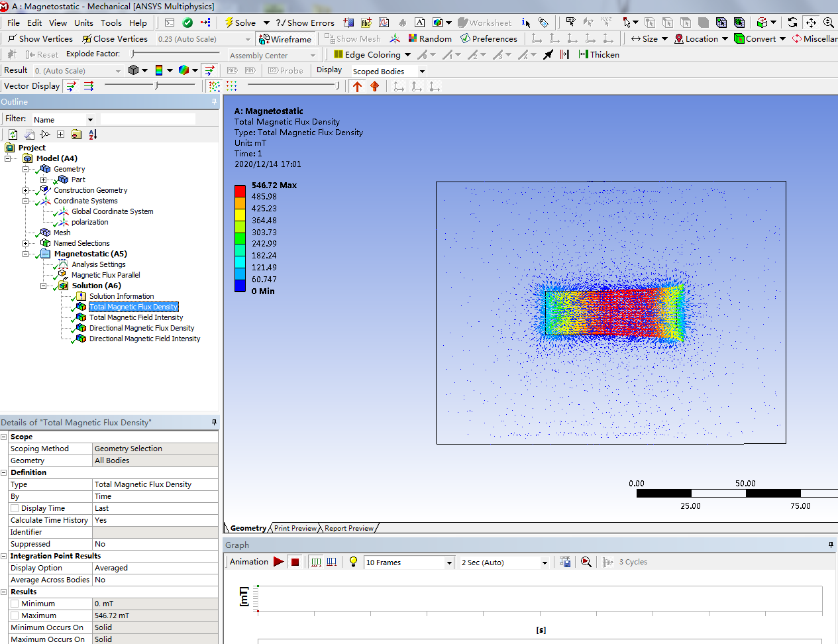Toggle the vector display arrows icon in Result toolbar
This screenshot has height=644, width=838.
pyautogui.click(x=209, y=70)
